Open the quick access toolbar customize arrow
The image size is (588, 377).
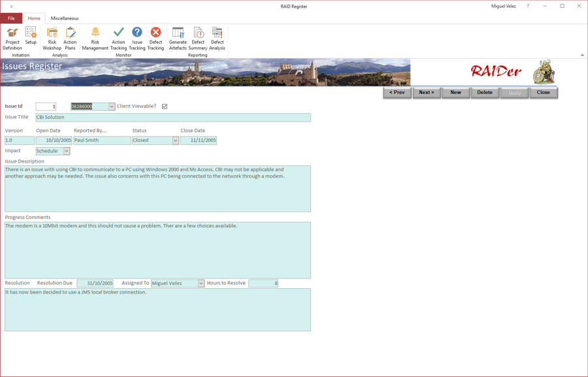pos(11,7)
